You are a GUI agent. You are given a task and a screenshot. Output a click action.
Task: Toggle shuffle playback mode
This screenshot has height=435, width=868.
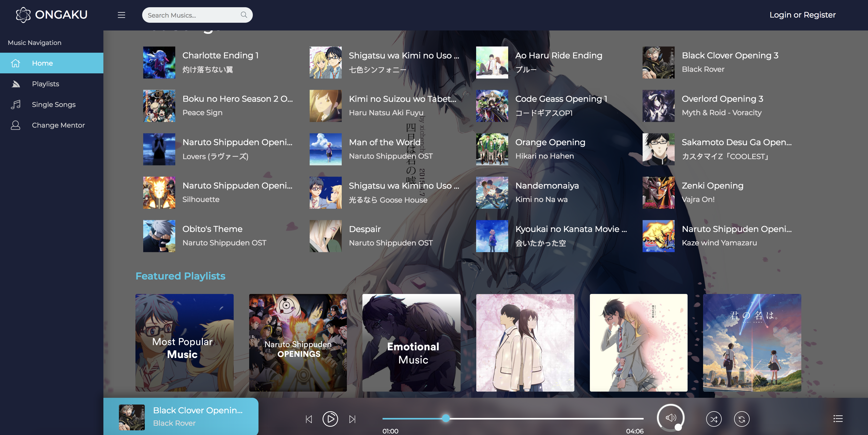pyautogui.click(x=714, y=419)
